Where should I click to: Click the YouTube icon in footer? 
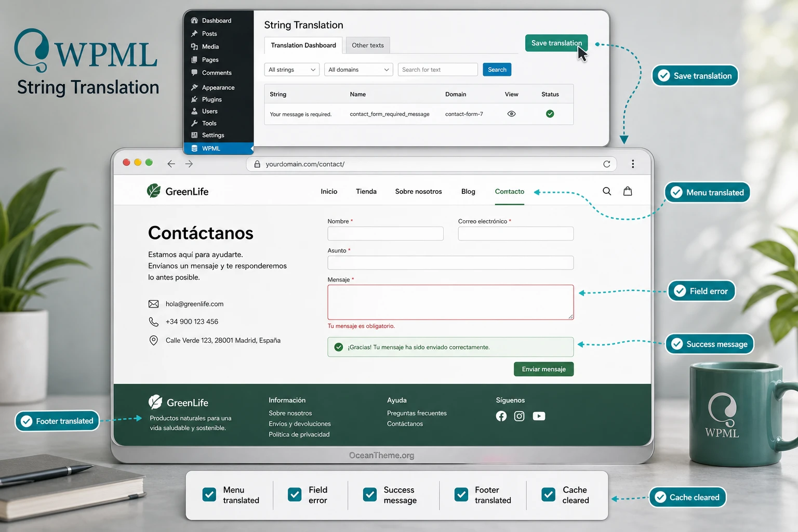click(x=539, y=416)
